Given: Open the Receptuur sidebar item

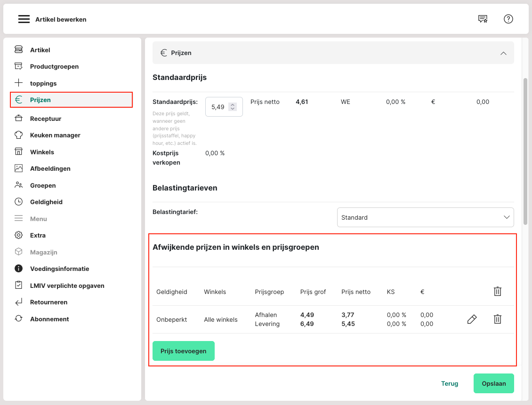Looking at the screenshot, I should click(46, 119).
